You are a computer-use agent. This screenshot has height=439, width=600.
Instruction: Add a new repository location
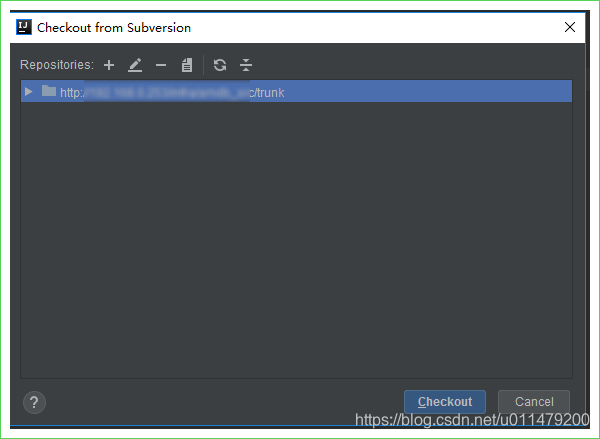(x=109, y=65)
